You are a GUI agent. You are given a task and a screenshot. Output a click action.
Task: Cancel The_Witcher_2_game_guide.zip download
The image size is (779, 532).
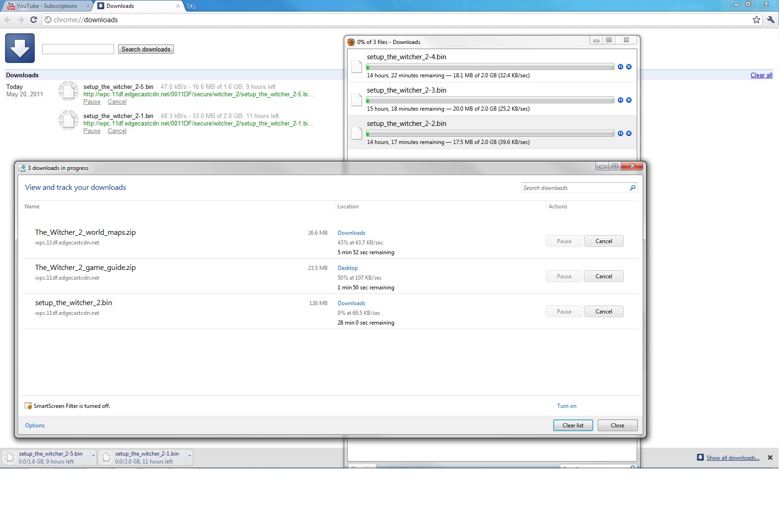pos(604,276)
